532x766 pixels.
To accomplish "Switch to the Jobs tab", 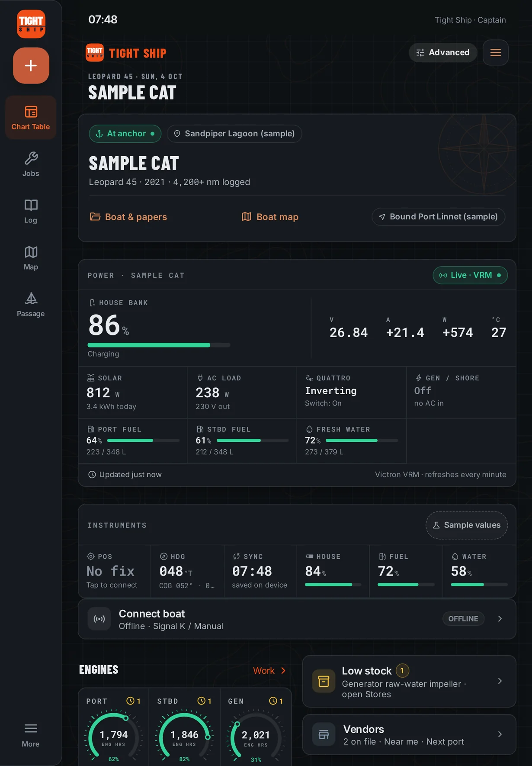I will click(31, 164).
